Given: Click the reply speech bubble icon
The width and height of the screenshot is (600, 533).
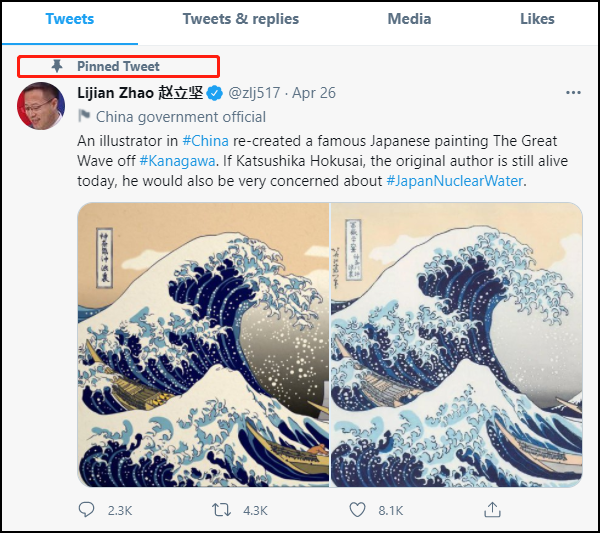Looking at the screenshot, I should (x=87, y=510).
